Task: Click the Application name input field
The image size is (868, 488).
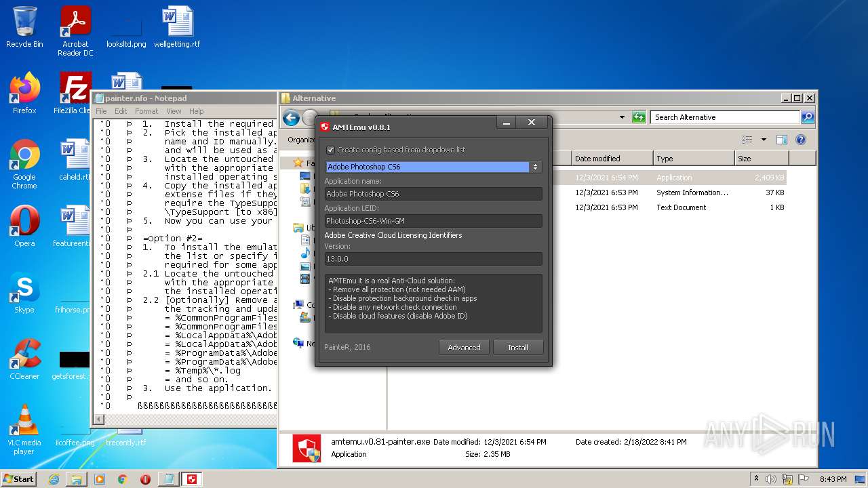Action: (x=433, y=194)
